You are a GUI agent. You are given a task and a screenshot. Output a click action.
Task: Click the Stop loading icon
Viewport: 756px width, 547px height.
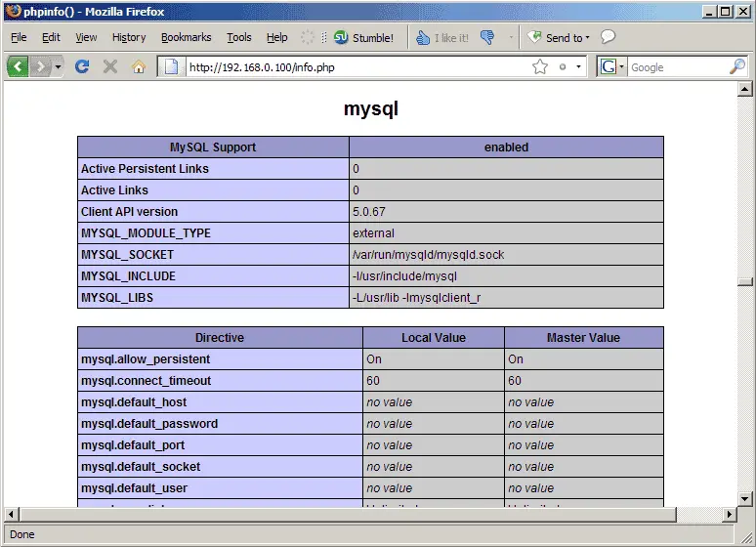[x=110, y=67]
